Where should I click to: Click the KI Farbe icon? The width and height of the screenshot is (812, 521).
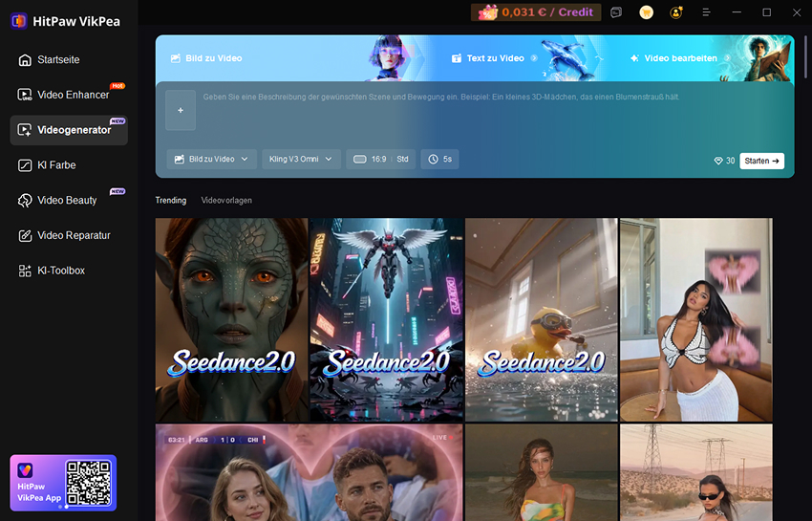click(x=25, y=165)
